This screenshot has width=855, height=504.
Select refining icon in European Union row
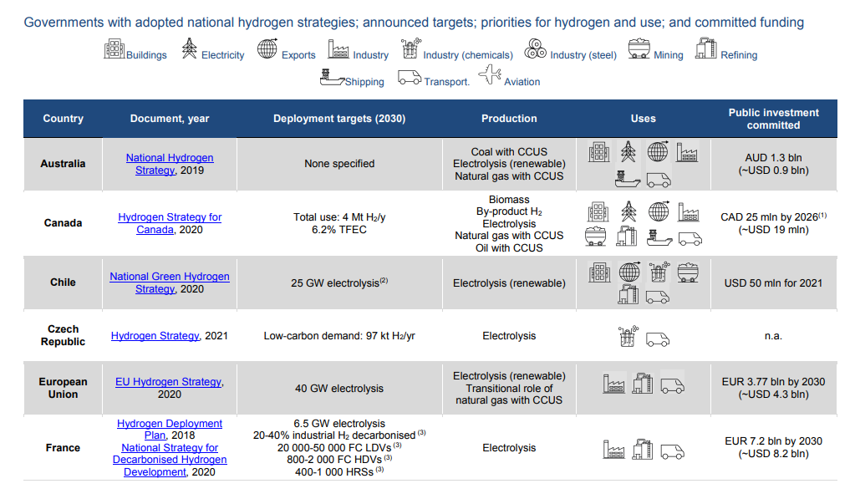tap(643, 383)
